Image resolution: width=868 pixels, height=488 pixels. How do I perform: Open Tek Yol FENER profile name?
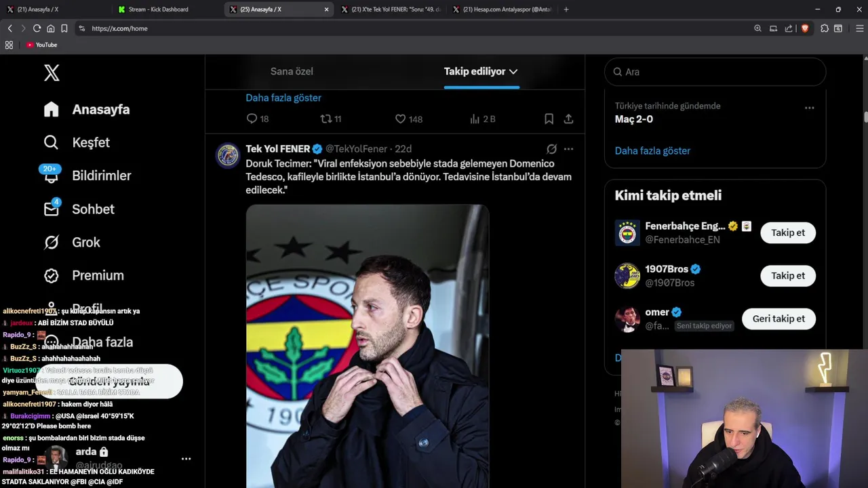(x=278, y=148)
